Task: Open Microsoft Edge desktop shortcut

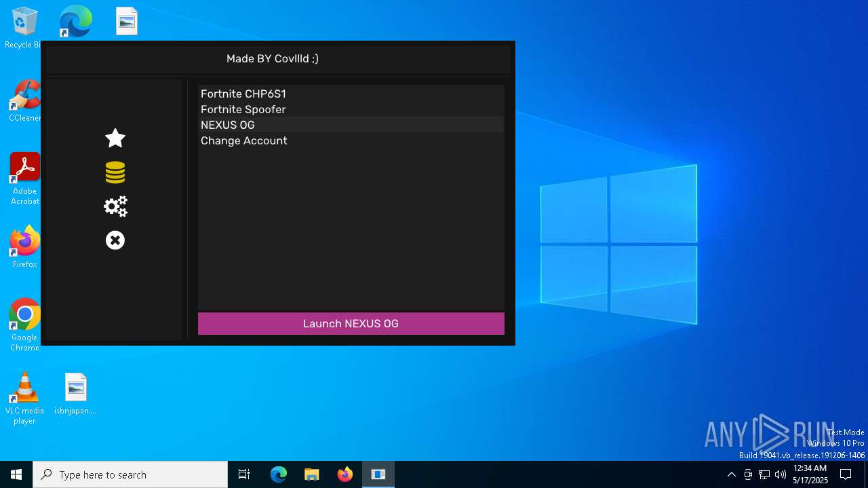Action: click(75, 22)
